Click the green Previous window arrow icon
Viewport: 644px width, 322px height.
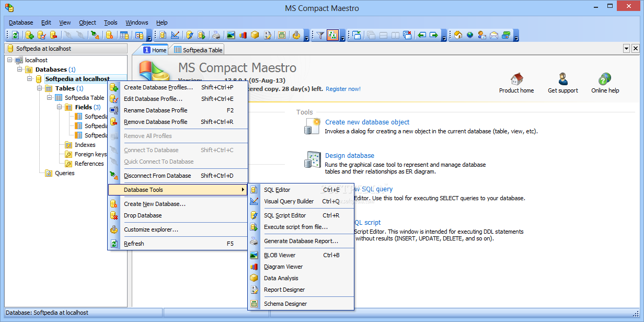(422, 35)
